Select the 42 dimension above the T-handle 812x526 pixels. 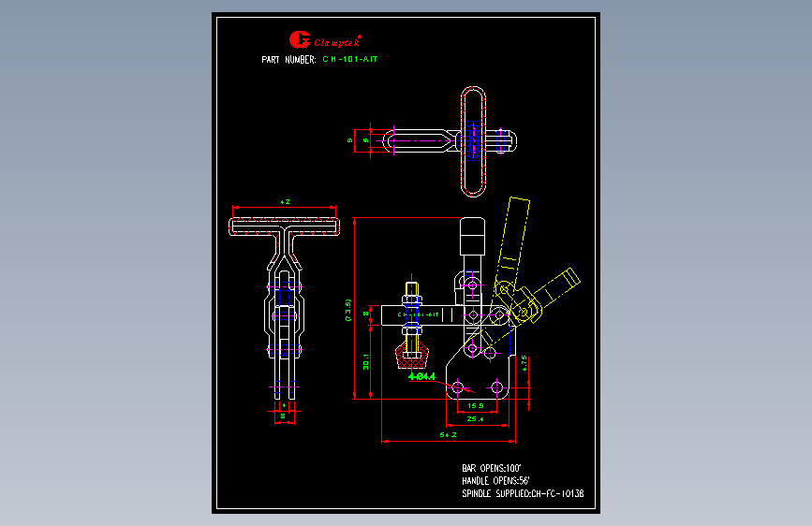coord(285,202)
